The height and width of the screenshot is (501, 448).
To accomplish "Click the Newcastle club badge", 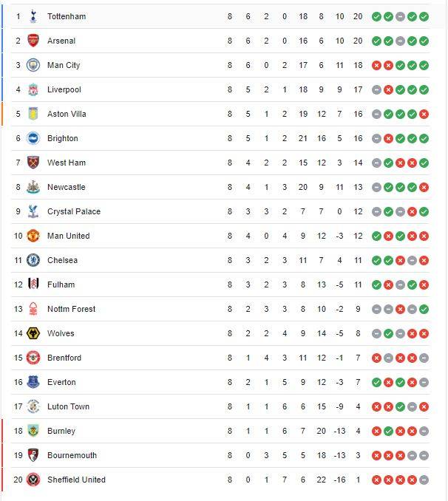I will tap(33, 187).
